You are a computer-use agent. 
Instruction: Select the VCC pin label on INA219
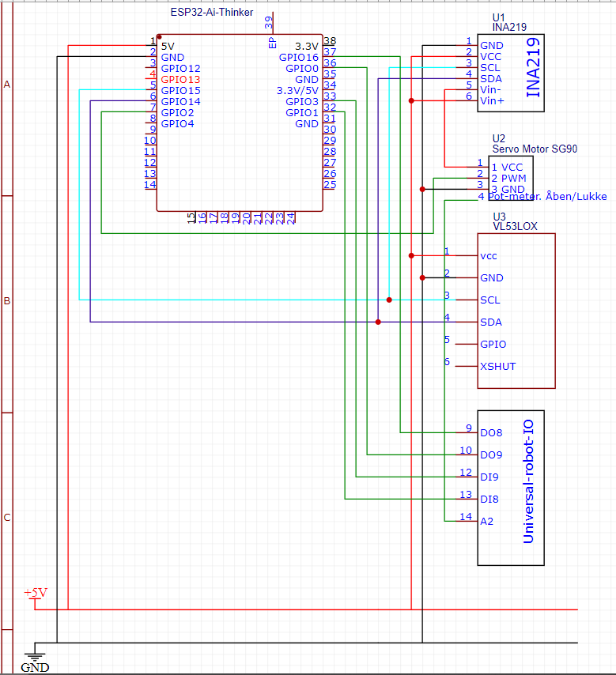click(490, 57)
